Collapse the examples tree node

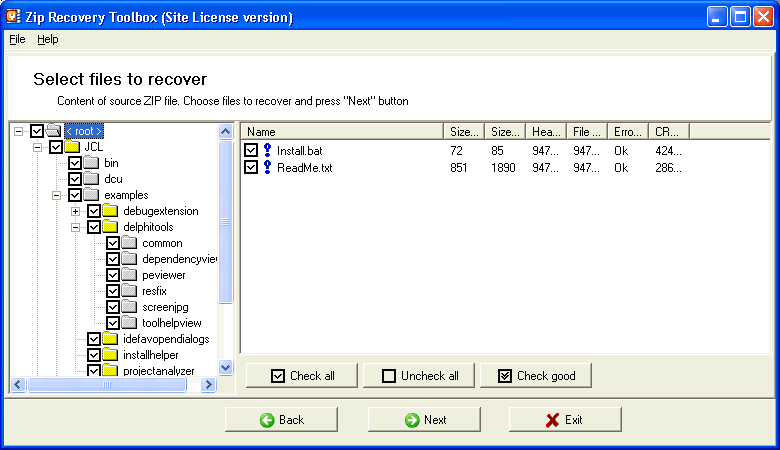tap(56, 195)
